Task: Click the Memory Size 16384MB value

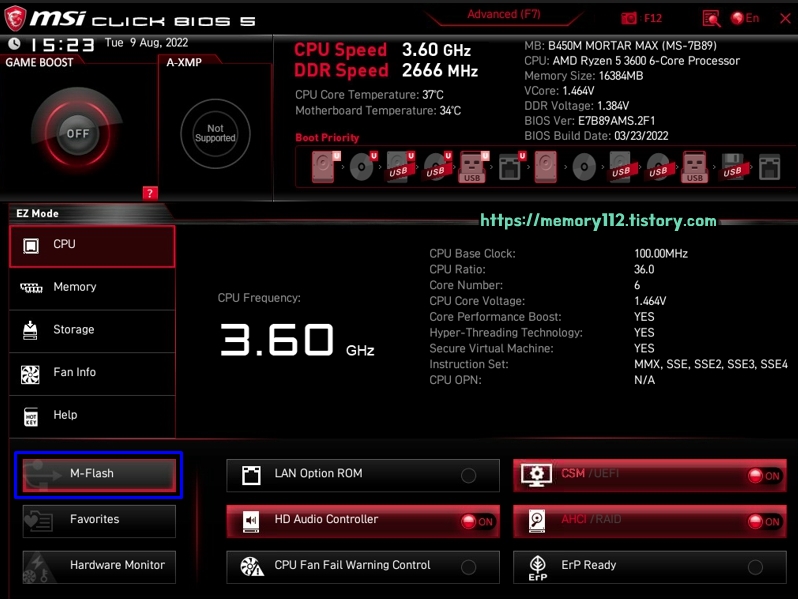Action: pos(621,76)
